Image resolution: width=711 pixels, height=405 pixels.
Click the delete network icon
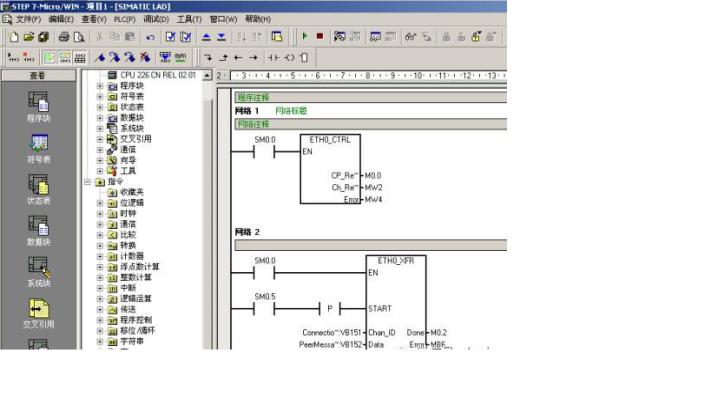point(29,58)
